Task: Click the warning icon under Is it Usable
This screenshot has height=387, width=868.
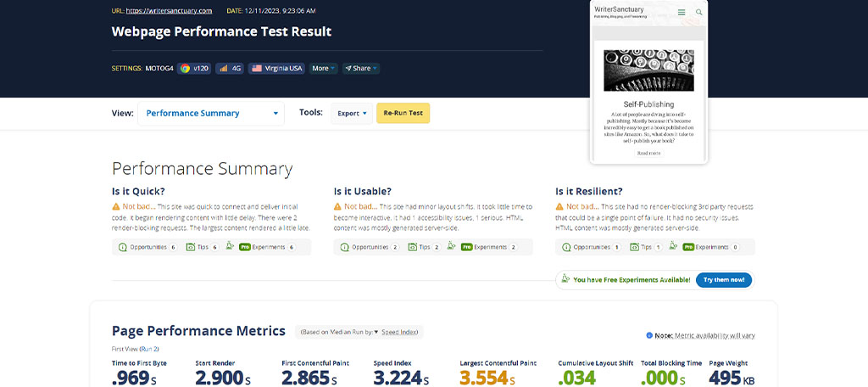Action: tap(337, 207)
